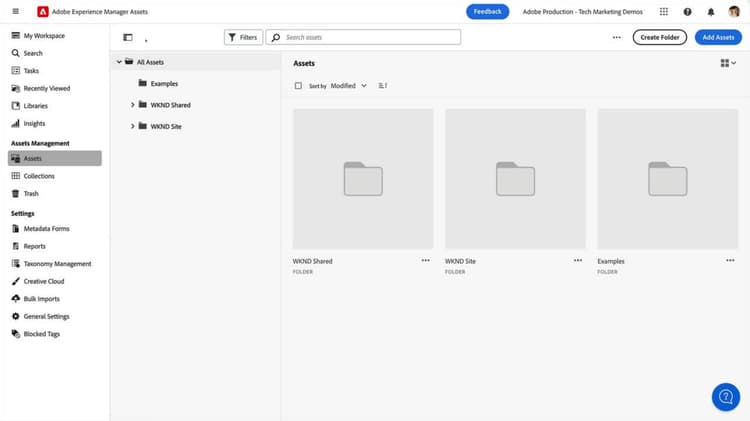
Task: Open notifications bell
Action: pos(710,12)
